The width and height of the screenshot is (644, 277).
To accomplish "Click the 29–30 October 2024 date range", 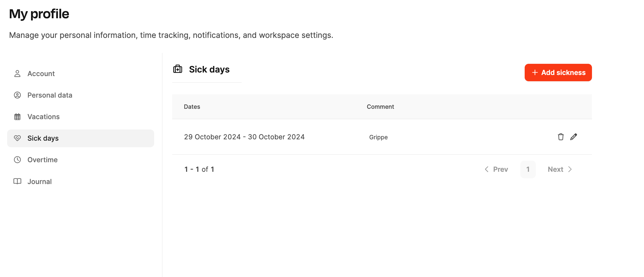I will [x=244, y=137].
